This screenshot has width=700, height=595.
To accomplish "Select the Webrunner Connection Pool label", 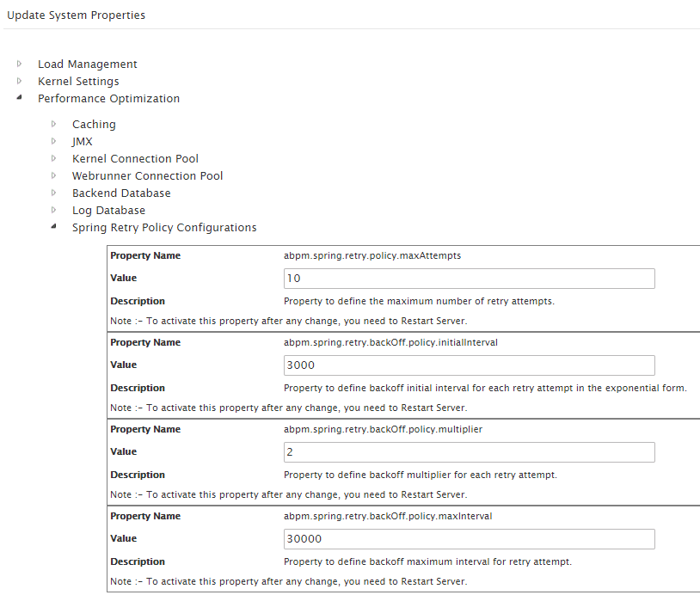I will click(147, 176).
